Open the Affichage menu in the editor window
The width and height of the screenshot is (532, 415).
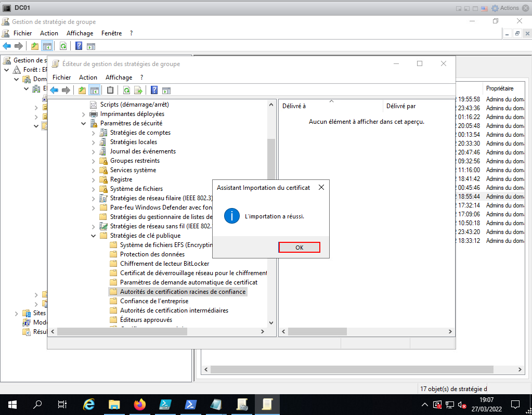[119, 77]
